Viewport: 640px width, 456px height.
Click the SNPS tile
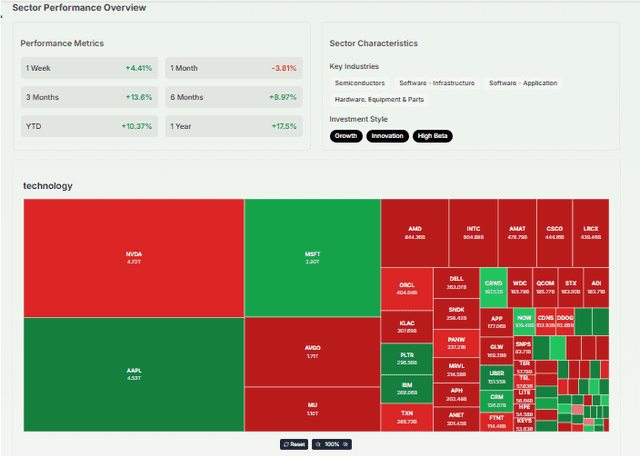tap(523, 348)
